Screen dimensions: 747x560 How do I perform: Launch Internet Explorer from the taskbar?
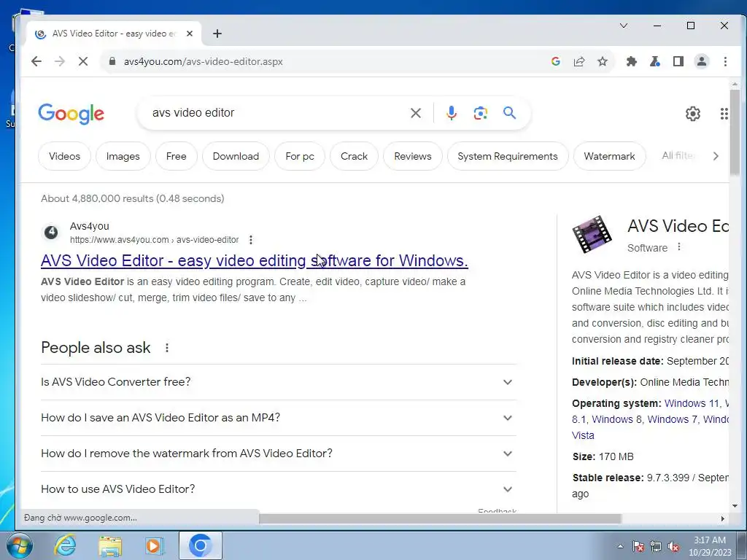pos(65,545)
